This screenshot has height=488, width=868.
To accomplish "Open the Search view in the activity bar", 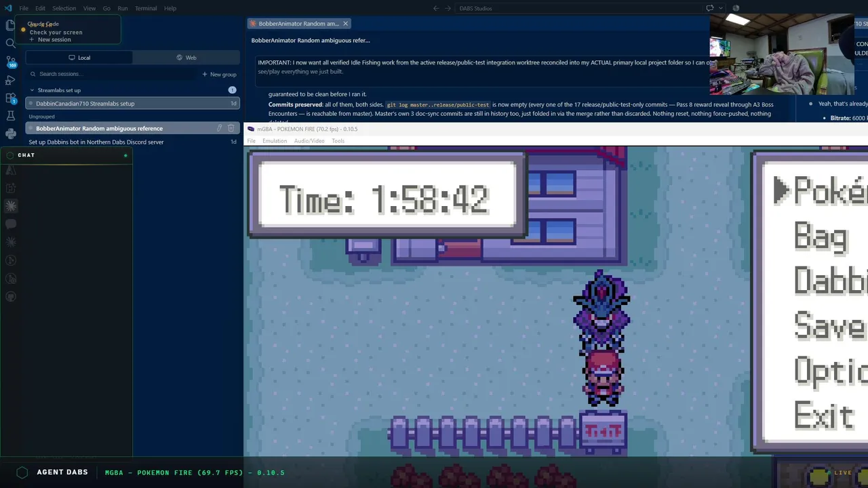I will 10,43.
